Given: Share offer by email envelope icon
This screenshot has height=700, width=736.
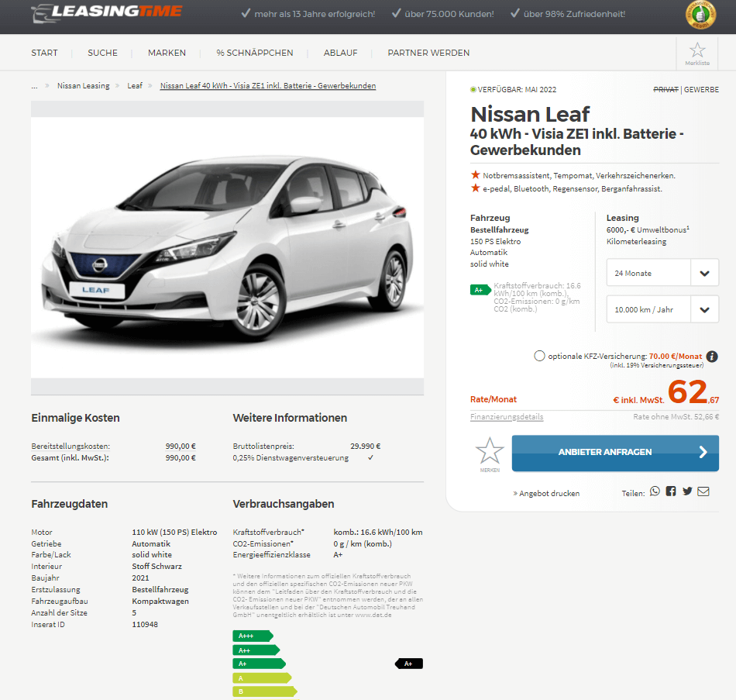Looking at the screenshot, I should pyautogui.click(x=703, y=491).
